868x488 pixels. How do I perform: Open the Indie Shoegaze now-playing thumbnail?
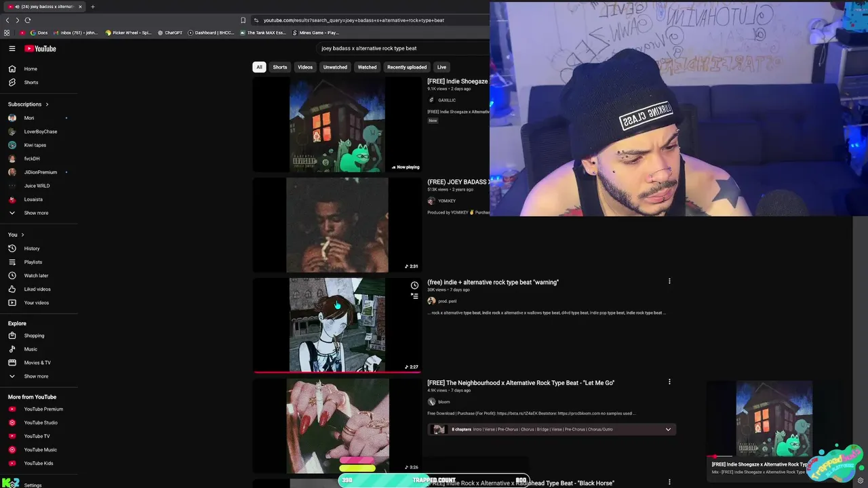tap(337, 124)
